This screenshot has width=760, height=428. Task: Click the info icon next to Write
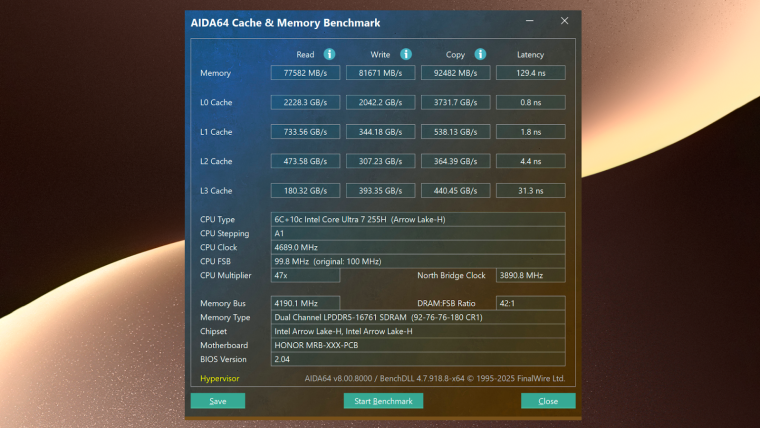(x=406, y=54)
